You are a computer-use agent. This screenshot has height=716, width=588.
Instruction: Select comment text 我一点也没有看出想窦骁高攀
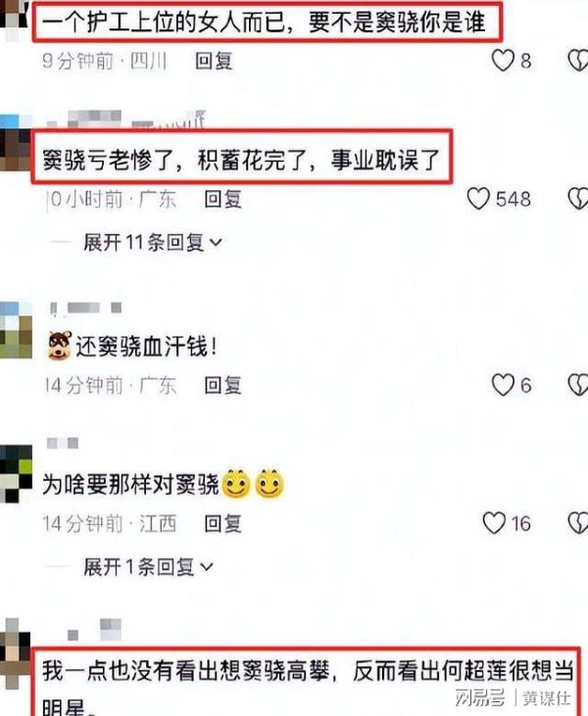185,670
